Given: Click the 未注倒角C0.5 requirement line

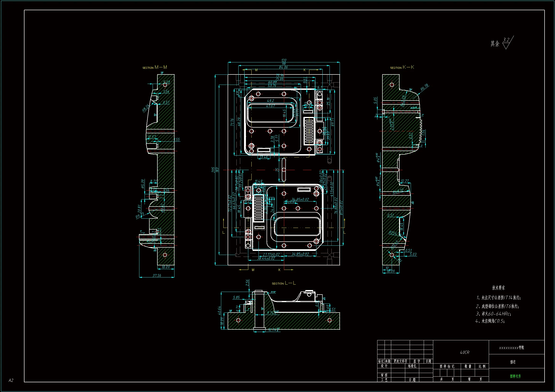Looking at the screenshot, I should 490,321.
